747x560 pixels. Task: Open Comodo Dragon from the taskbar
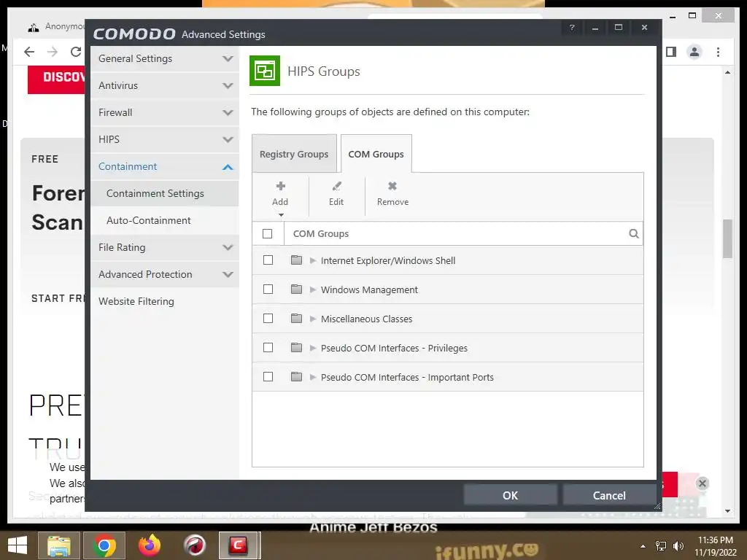pyautogui.click(x=194, y=545)
